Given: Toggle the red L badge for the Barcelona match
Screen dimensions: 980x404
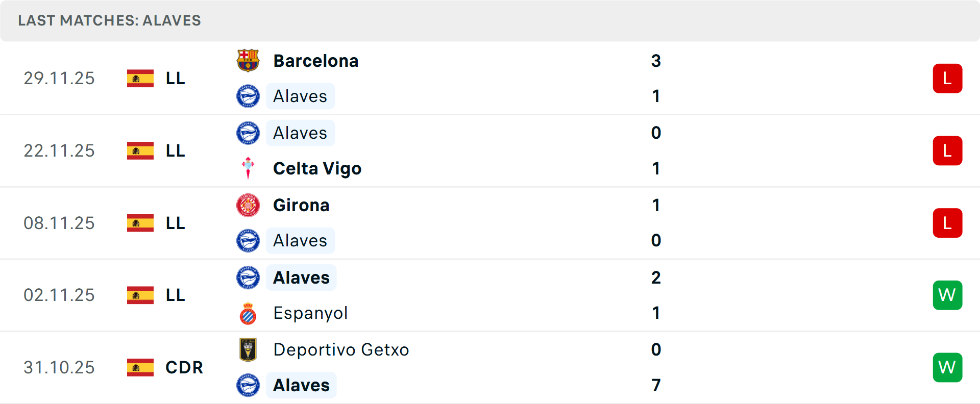Looking at the screenshot, I should (948, 78).
